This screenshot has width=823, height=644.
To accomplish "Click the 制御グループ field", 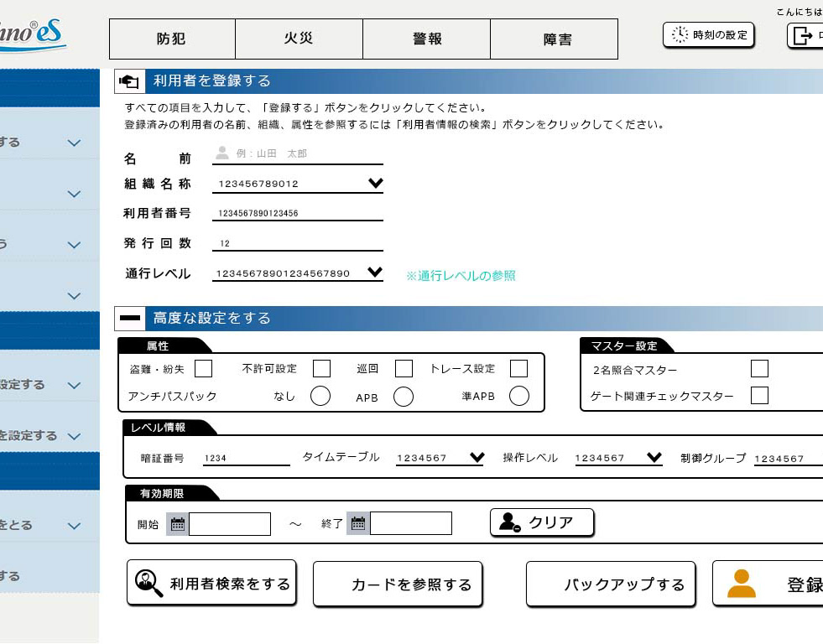I will tap(788, 459).
